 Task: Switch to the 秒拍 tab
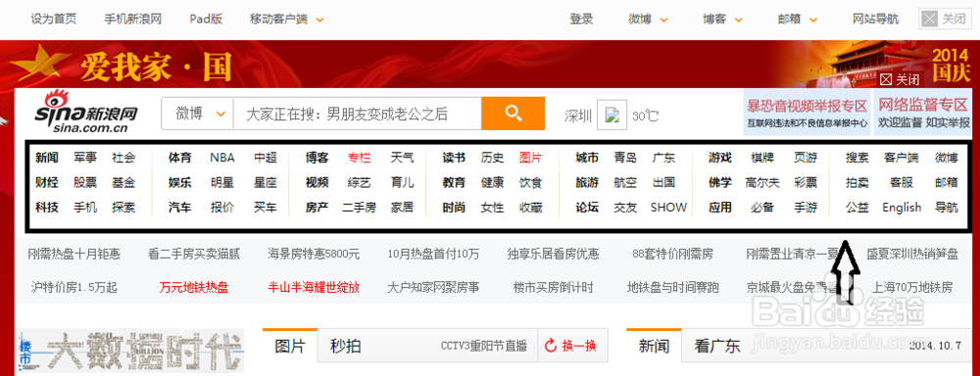(x=346, y=346)
